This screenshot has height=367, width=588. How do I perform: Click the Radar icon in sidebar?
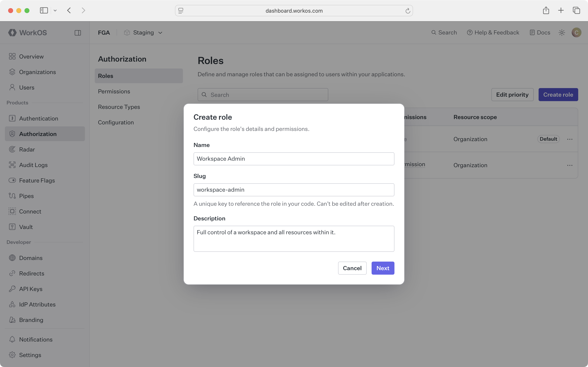12,149
